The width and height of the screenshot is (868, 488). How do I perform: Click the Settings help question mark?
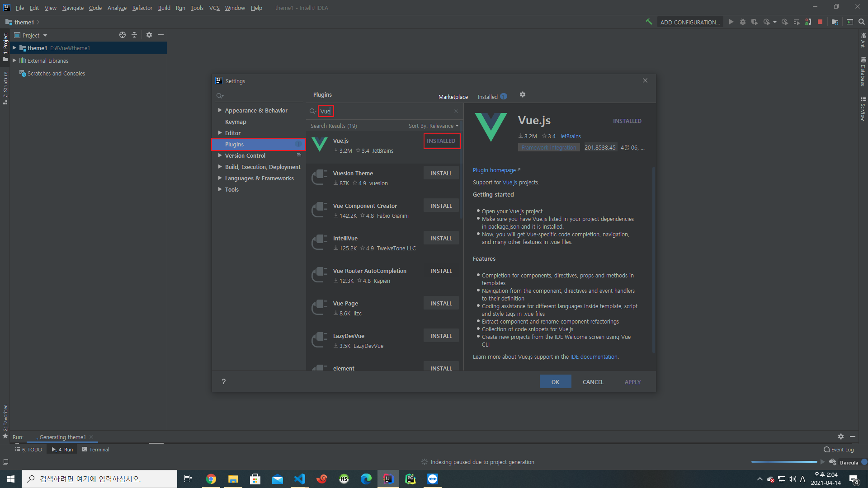click(x=223, y=382)
